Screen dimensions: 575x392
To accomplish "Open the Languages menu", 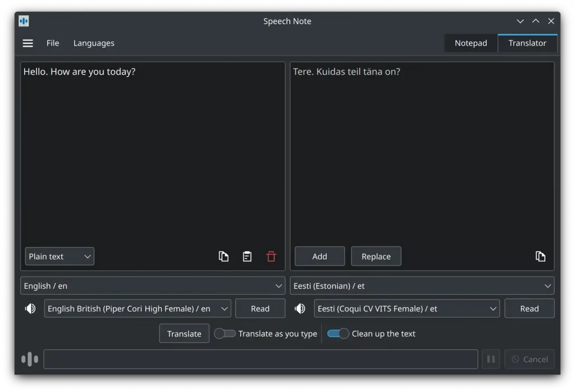I will pyautogui.click(x=93, y=43).
